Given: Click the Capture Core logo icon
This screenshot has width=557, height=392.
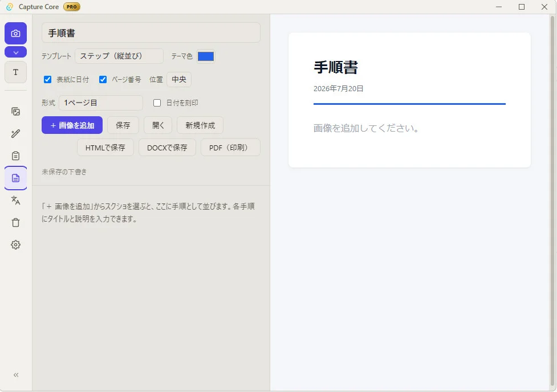Looking at the screenshot, I should pos(10,7).
